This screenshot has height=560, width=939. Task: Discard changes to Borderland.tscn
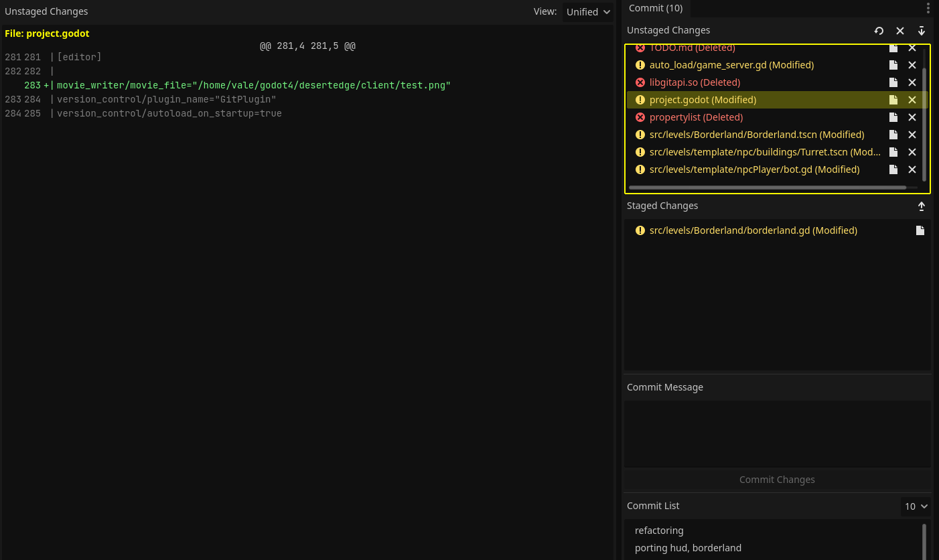[912, 135]
